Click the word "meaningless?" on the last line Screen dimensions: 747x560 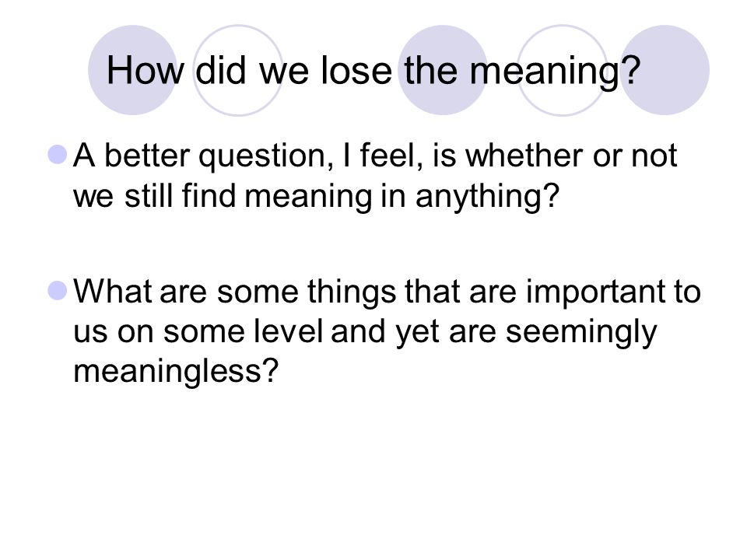[x=175, y=372]
